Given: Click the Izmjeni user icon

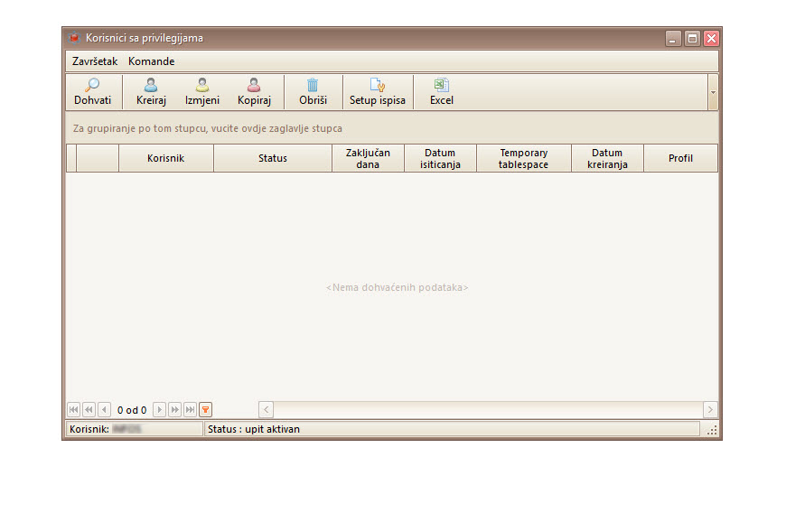Looking at the screenshot, I should [202, 85].
